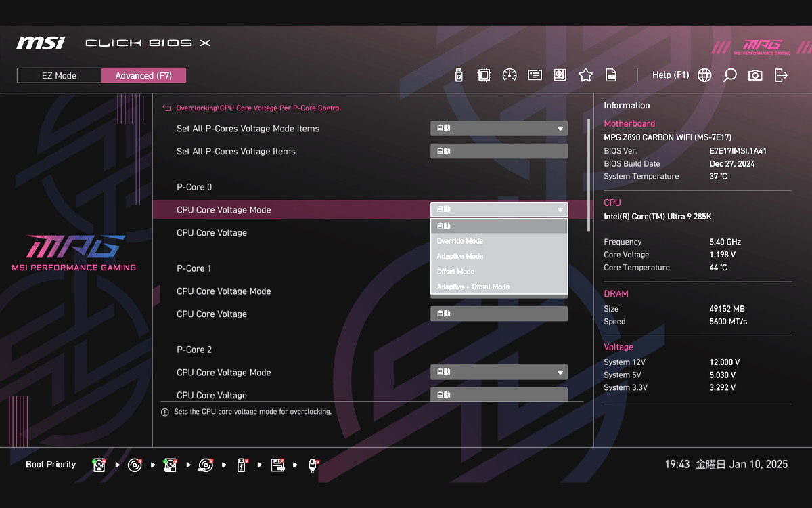Open the search magnifier icon
812x508 pixels.
(x=729, y=75)
